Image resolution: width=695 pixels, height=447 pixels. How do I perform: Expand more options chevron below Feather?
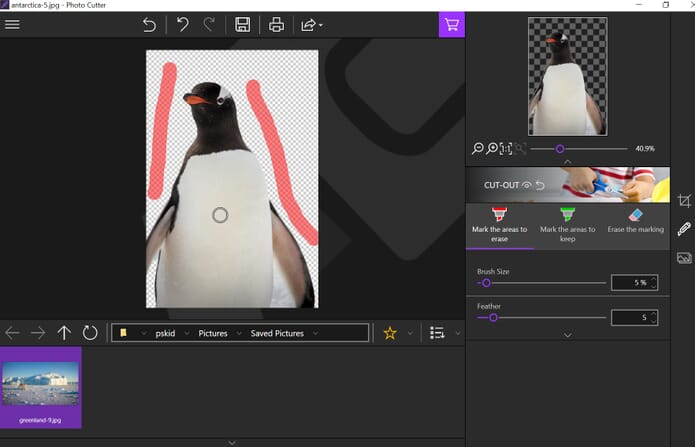coord(567,335)
